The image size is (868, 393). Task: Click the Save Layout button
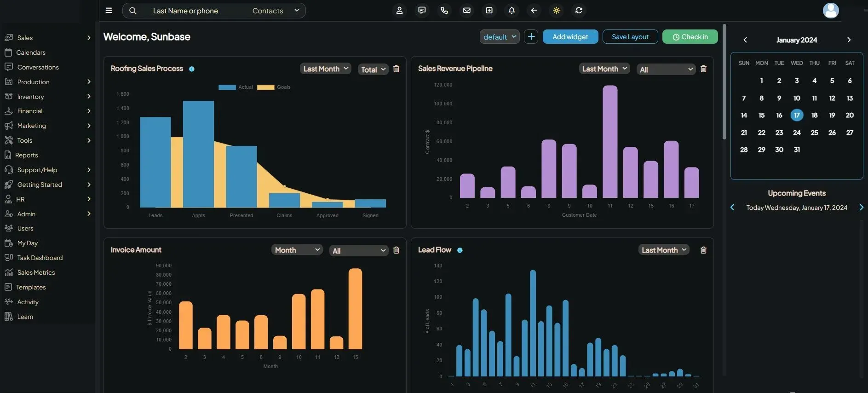(x=630, y=37)
